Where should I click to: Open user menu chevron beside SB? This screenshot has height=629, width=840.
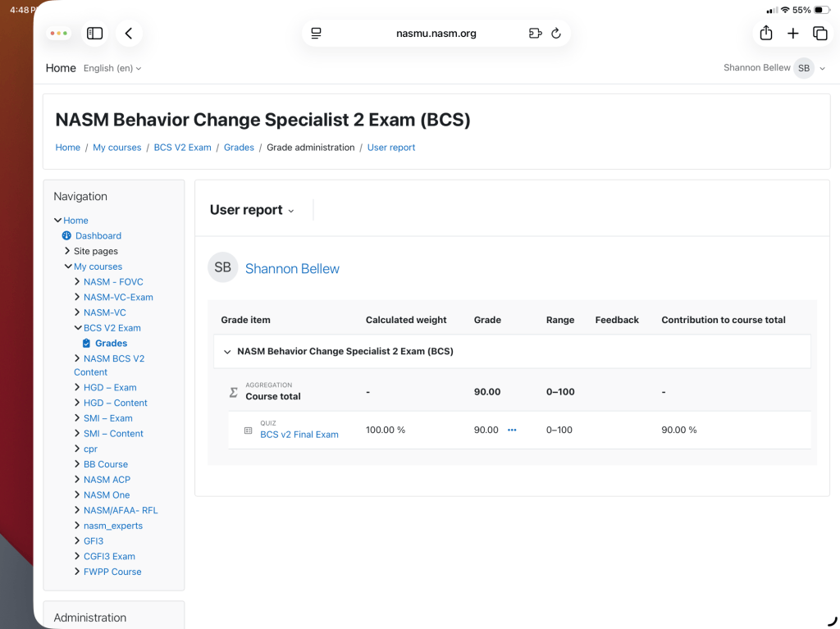[822, 69]
